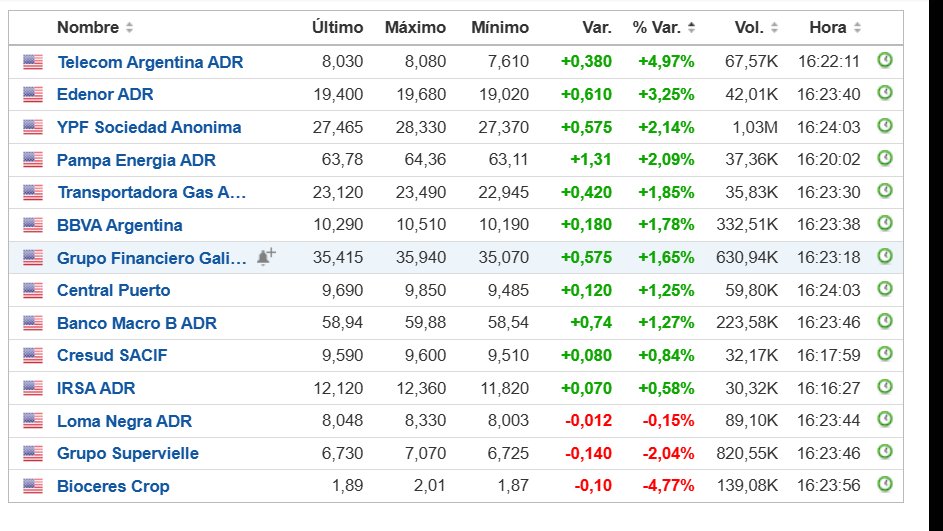Select Bioceres Crop's -4,77% change value
The image size is (943, 531).
pyautogui.click(x=668, y=486)
